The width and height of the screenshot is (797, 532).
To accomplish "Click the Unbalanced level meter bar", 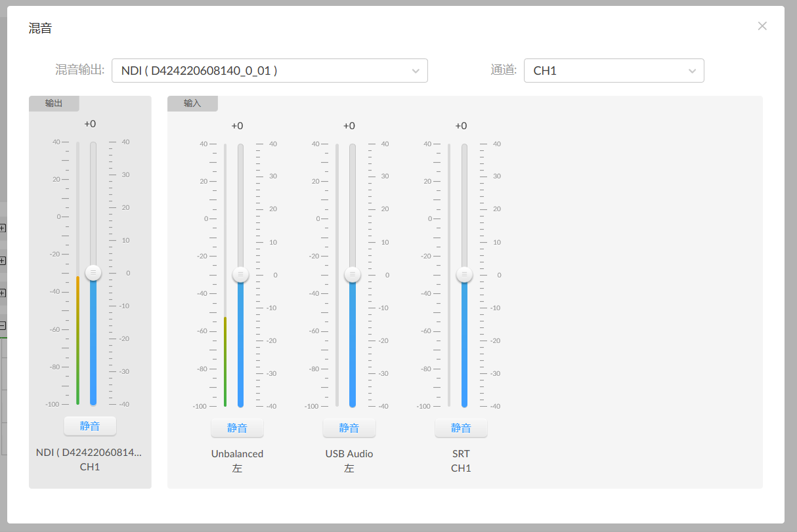I will pos(225,361).
